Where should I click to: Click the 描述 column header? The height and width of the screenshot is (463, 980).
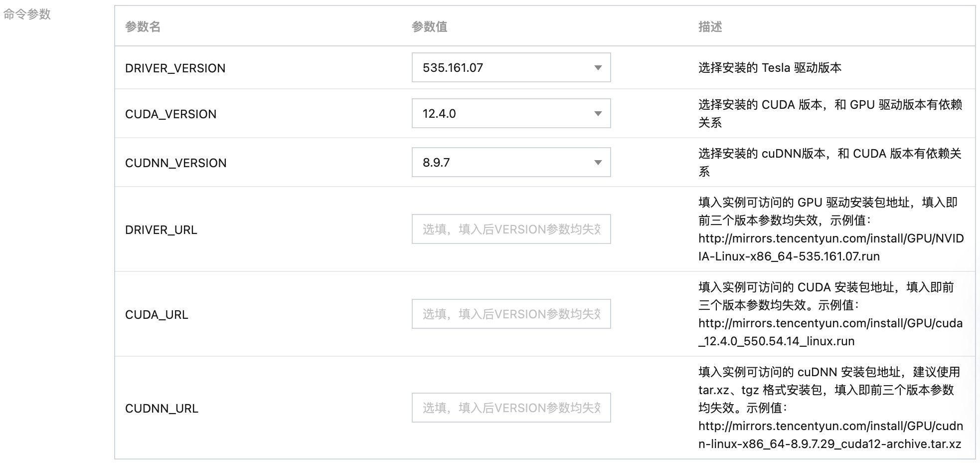click(x=710, y=27)
